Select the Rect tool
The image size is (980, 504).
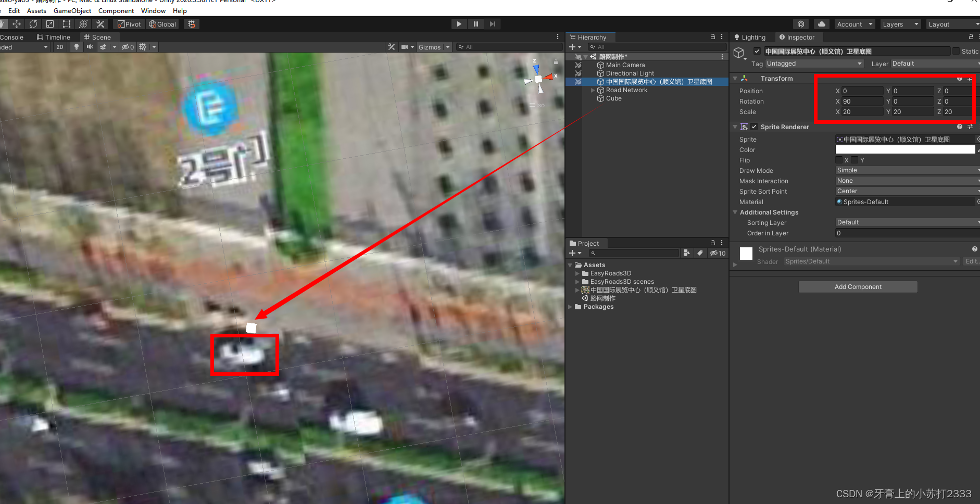coord(67,24)
